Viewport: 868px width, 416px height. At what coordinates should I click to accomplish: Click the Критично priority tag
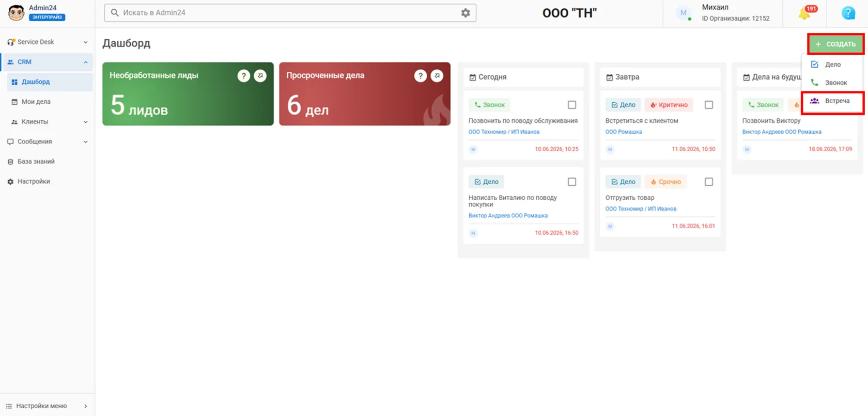(x=669, y=105)
